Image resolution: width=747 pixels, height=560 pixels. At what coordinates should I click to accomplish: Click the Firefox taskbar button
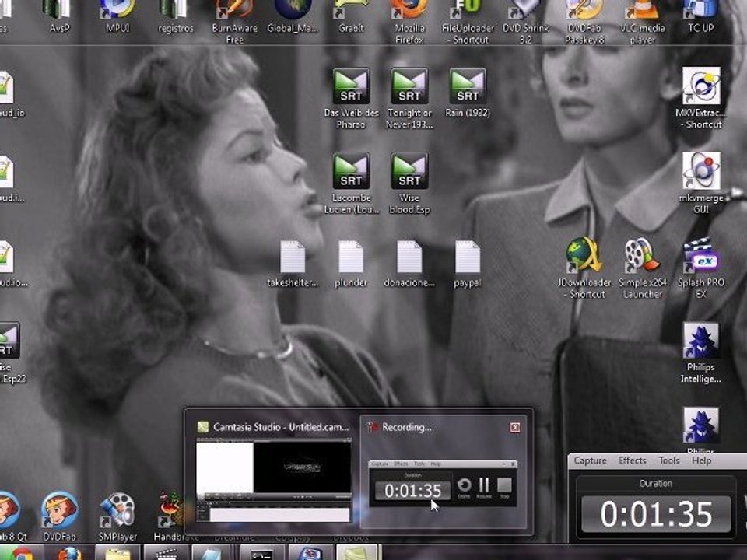tap(69, 553)
